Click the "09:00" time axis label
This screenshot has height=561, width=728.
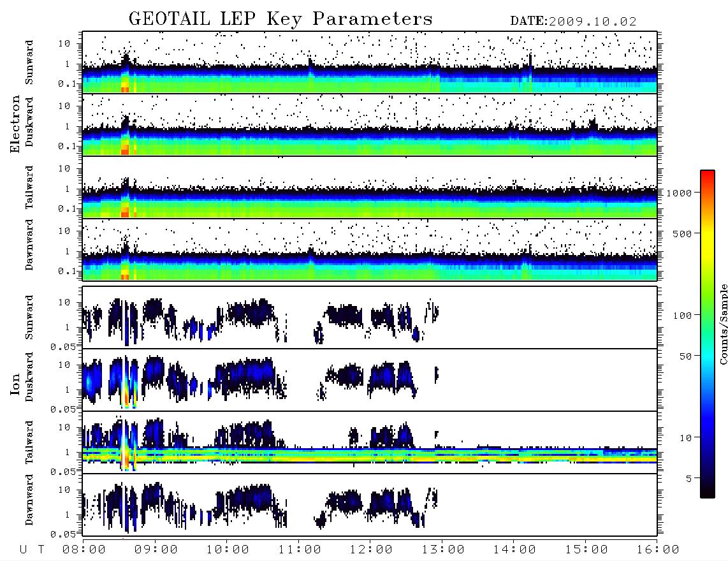tap(156, 550)
